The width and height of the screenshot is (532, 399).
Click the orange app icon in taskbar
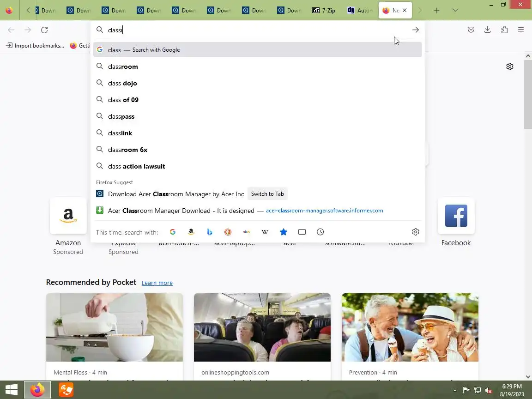coord(66,390)
